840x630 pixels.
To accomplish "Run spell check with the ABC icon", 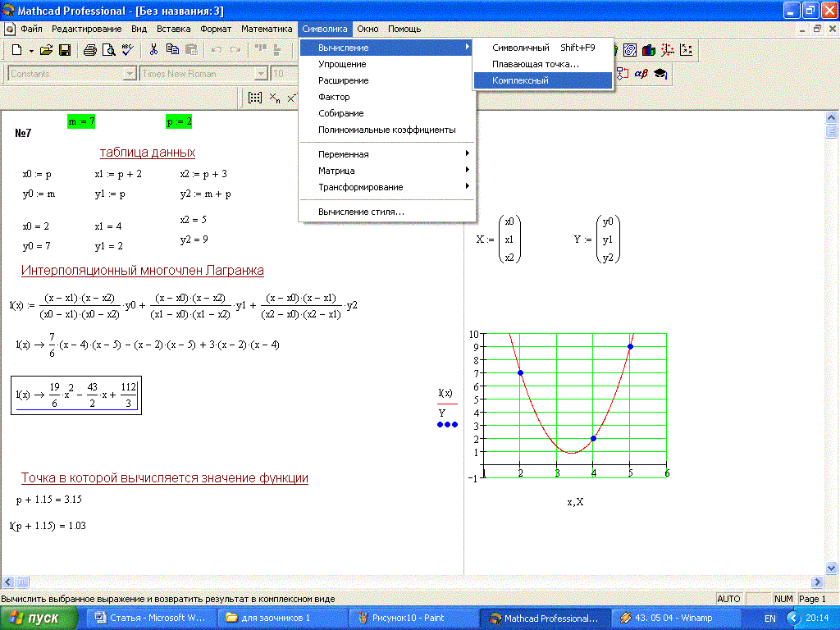I will click(x=127, y=50).
